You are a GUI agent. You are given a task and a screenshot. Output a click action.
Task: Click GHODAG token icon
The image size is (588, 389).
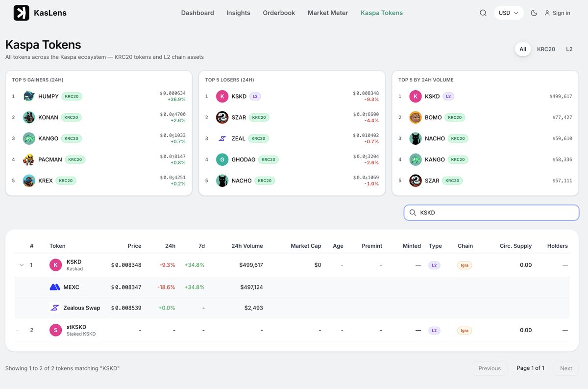click(x=222, y=159)
